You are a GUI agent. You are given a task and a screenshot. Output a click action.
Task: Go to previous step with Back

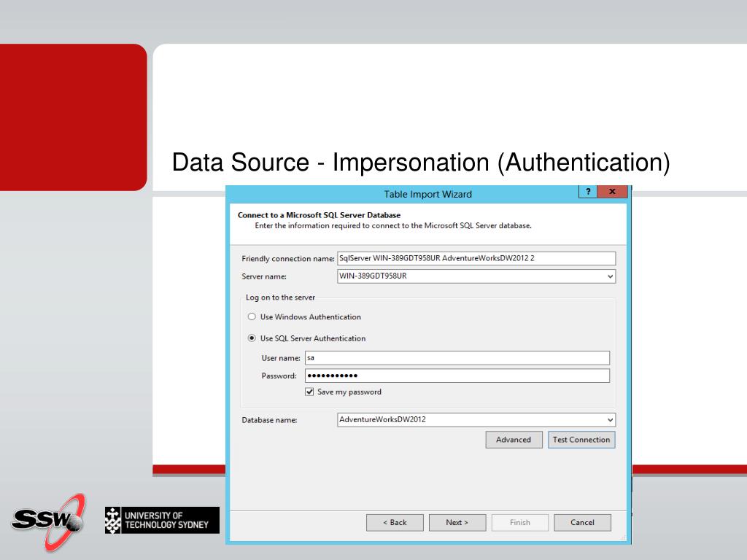[395, 522]
